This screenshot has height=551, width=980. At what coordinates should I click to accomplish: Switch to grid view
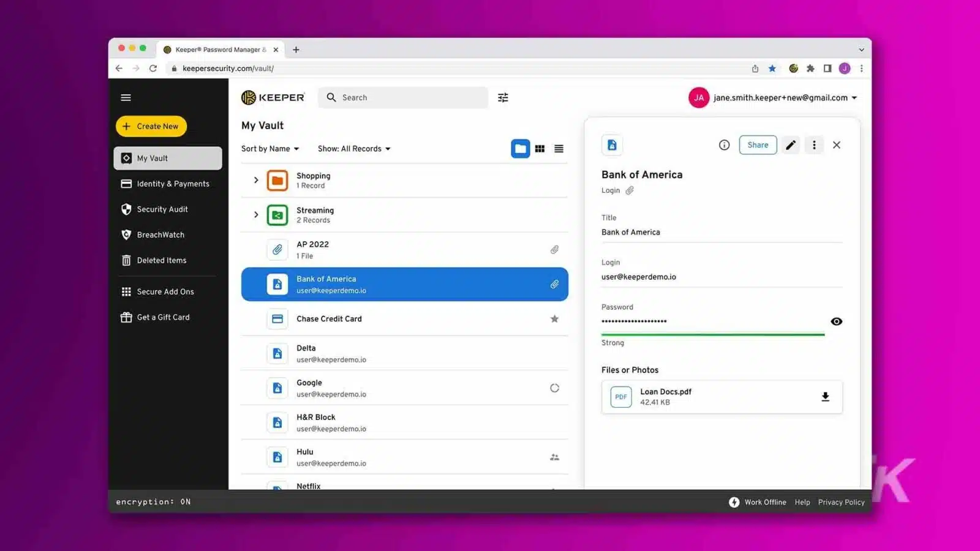540,149
